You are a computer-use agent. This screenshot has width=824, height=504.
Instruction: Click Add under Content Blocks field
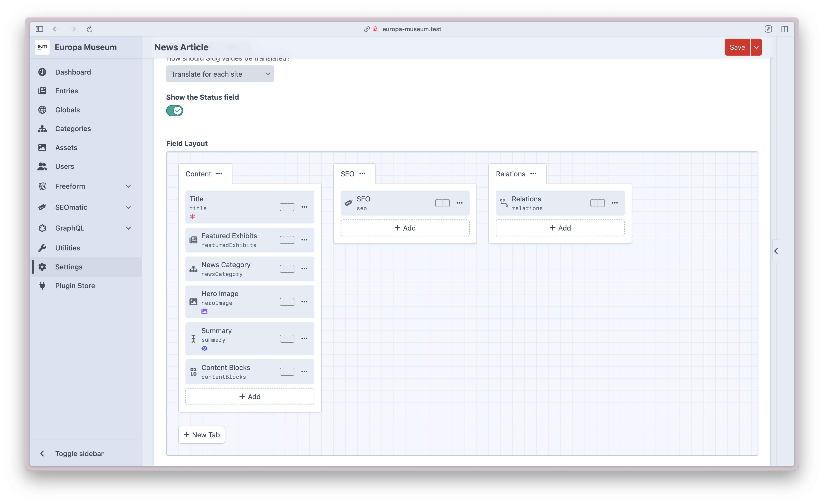click(x=249, y=397)
